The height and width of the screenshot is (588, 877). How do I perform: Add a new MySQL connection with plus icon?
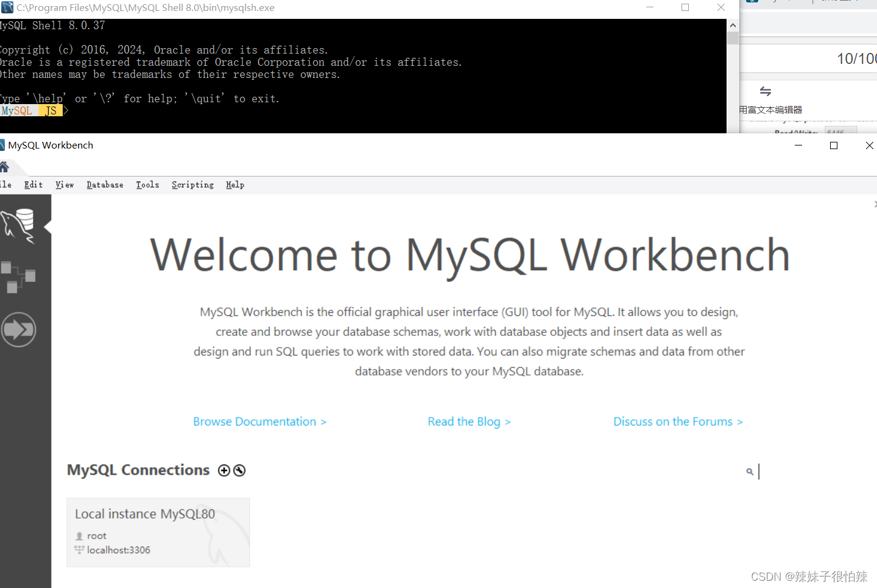224,471
